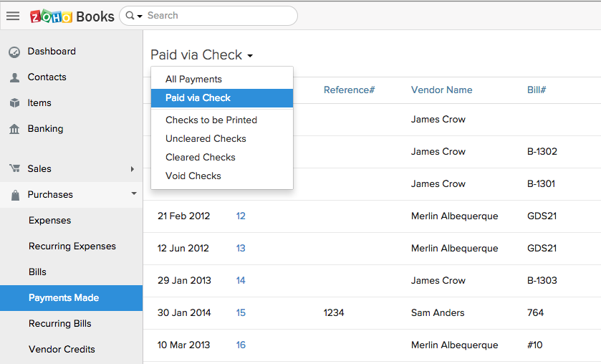The width and height of the screenshot is (601, 364).
Task: Choose Uncleared Checks filter option
Action: [x=206, y=139]
